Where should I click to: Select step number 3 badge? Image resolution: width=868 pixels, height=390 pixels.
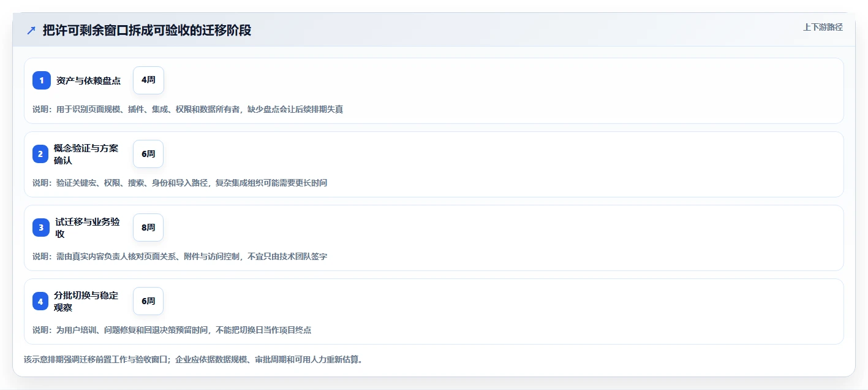pos(41,227)
